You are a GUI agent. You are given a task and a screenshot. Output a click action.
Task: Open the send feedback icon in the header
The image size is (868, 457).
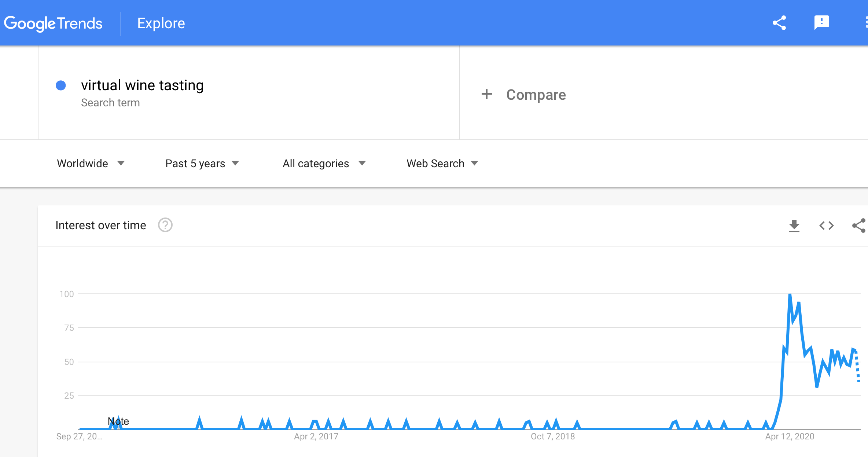(821, 23)
